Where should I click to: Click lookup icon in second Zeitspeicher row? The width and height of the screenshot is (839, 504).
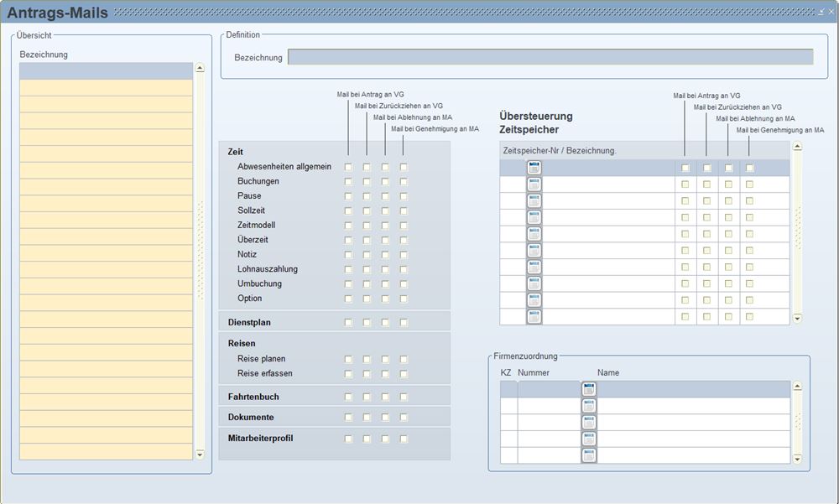click(534, 184)
